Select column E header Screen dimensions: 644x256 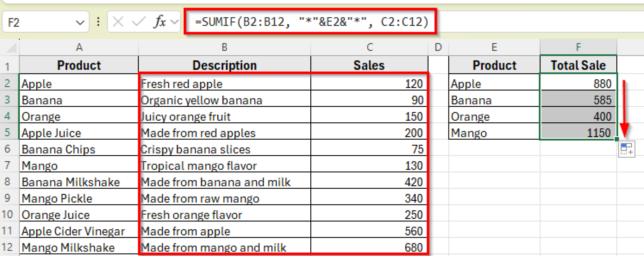(494, 47)
